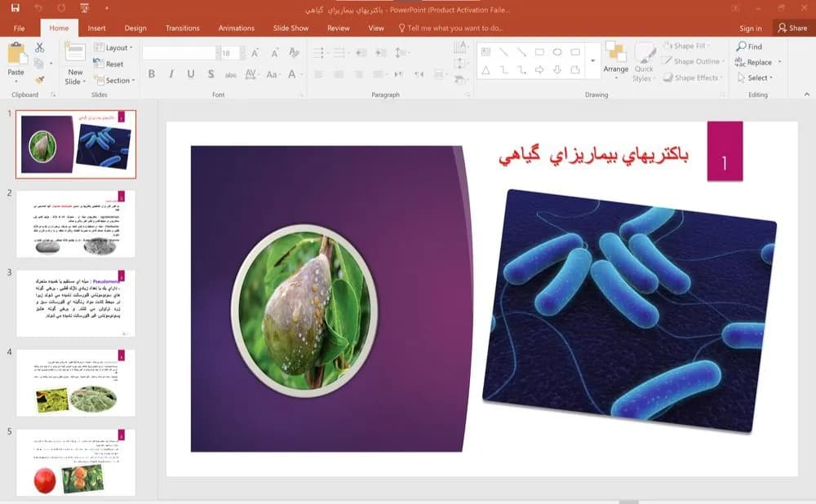Image resolution: width=816 pixels, height=504 pixels.
Task: Select slide 3 thumbnail with Pseudomonas text
Action: point(75,303)
